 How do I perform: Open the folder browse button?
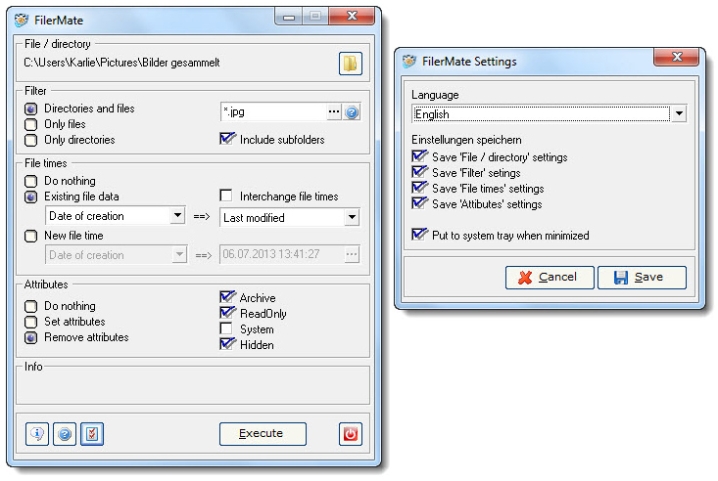point(349,64)
